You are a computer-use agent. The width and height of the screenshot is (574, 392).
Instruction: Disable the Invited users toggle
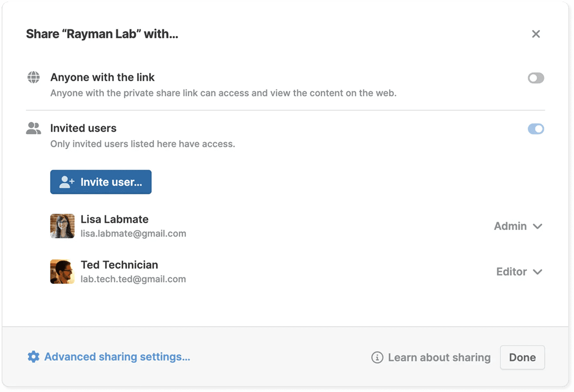click(x=535, y=129)
